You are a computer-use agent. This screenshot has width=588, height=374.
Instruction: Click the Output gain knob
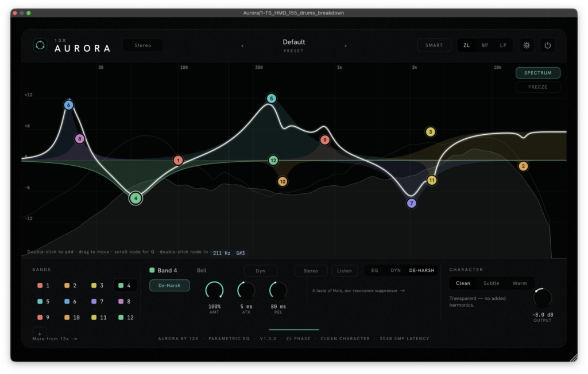click(542, 298)
